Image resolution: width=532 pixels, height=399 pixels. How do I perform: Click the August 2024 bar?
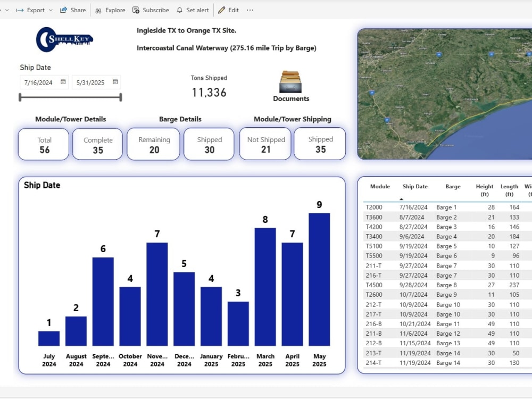[76, 331]
